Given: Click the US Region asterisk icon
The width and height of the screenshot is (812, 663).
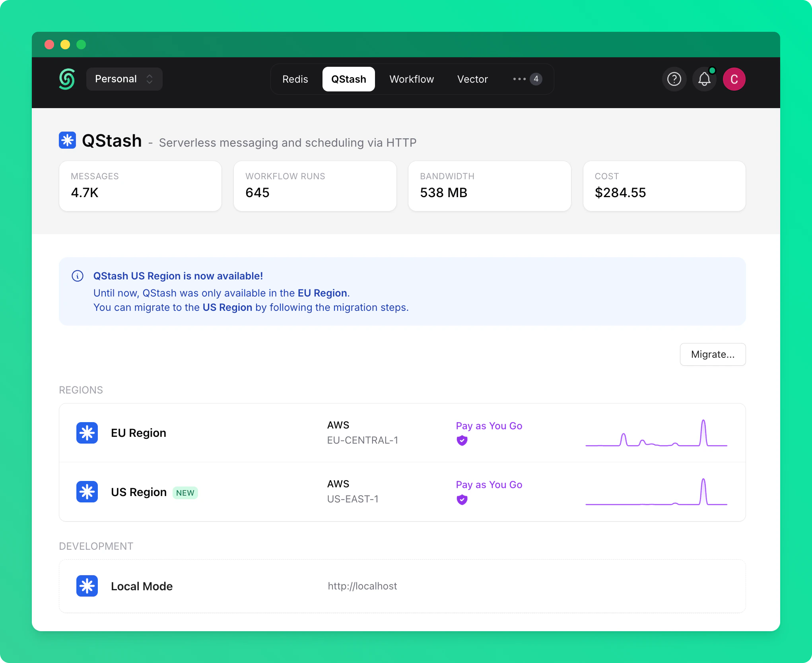Looking at the screenshot, I should [87, 492].
